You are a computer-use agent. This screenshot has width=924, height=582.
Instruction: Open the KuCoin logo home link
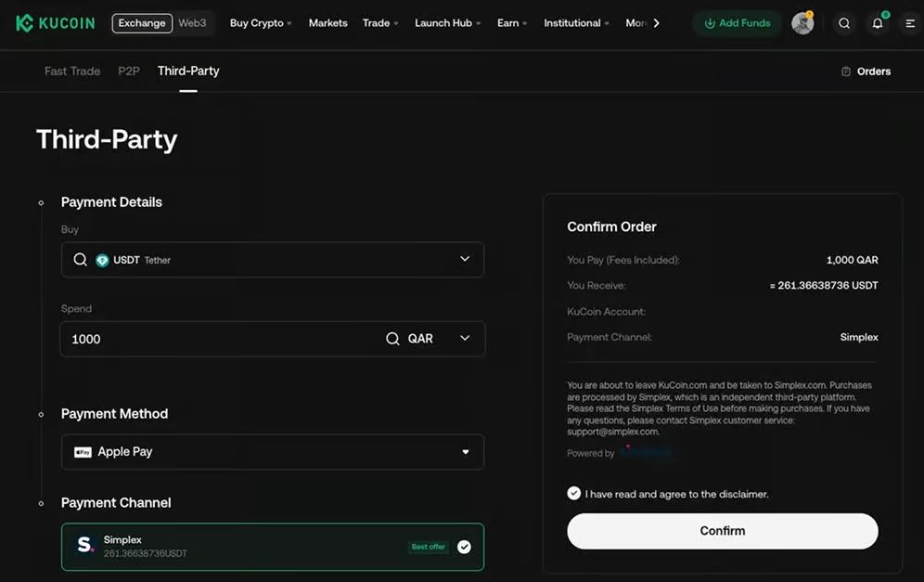55,23
